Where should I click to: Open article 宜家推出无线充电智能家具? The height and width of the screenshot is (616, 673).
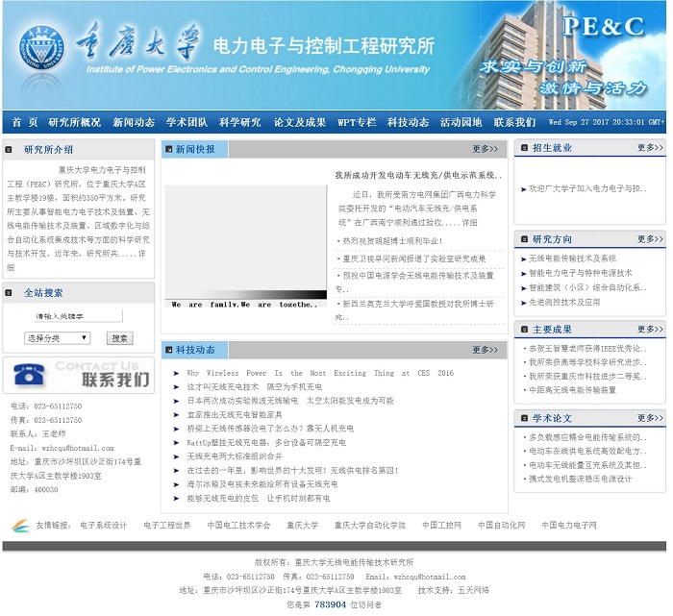click(235, 415)
